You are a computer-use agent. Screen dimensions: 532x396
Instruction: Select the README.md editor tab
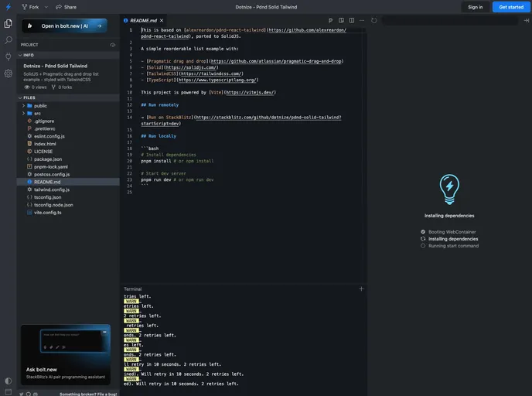[144, 20]
